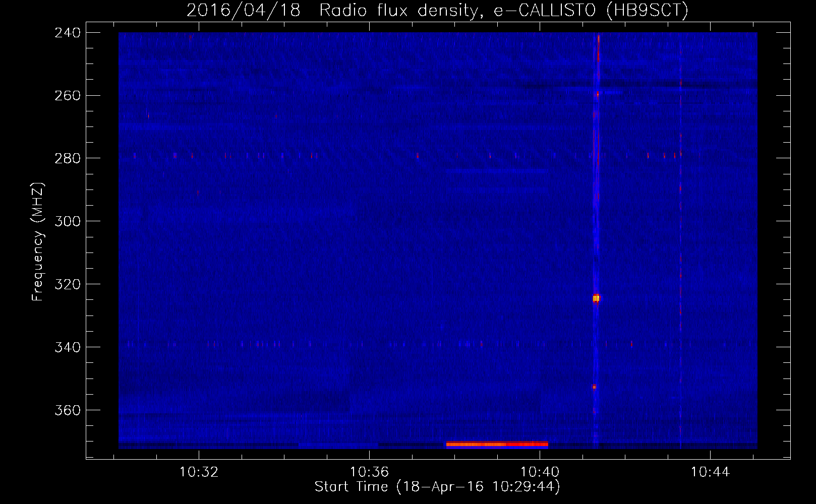Click the 'Start Time (18-Apr-16 10:29:44)' label
816x504 pixels.
(437, 487)
